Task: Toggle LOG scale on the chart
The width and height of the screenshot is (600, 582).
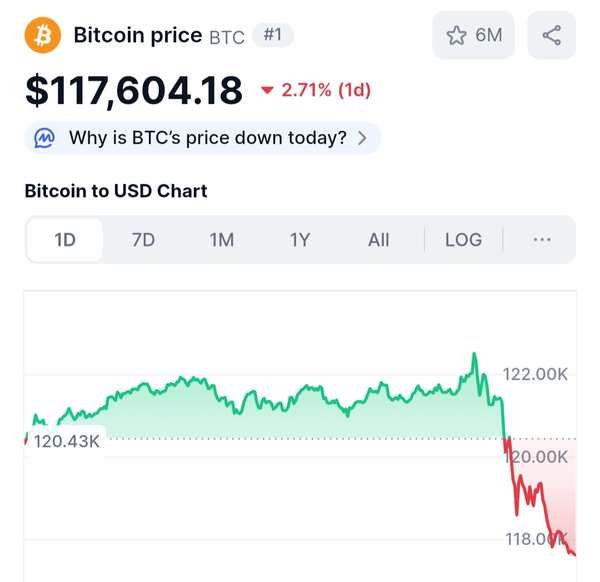Action: coord(463,240)
